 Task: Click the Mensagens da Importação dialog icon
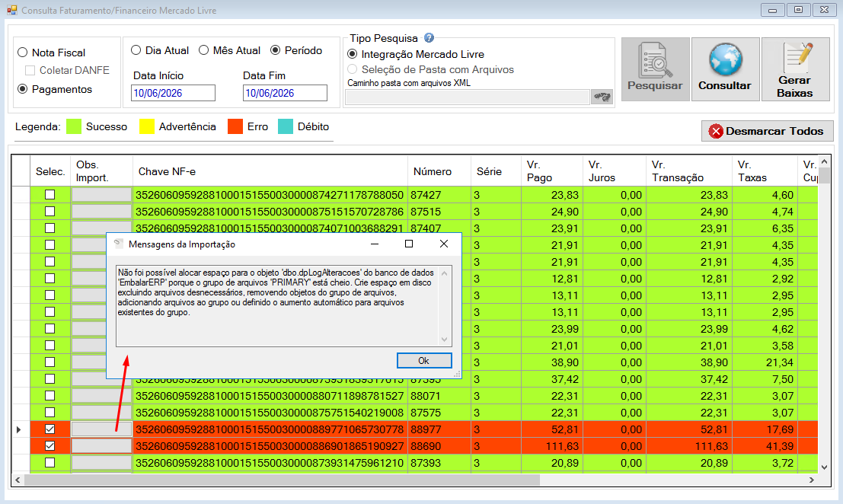[119, 244]
